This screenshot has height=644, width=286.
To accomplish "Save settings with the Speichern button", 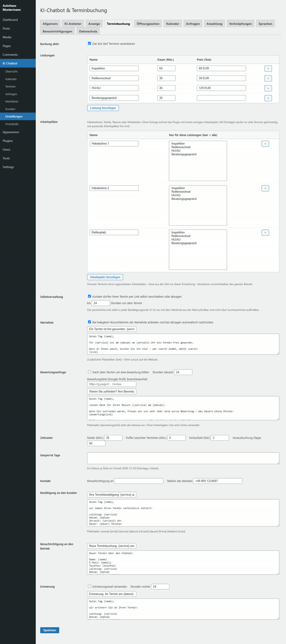I will (x=50, y=630).
